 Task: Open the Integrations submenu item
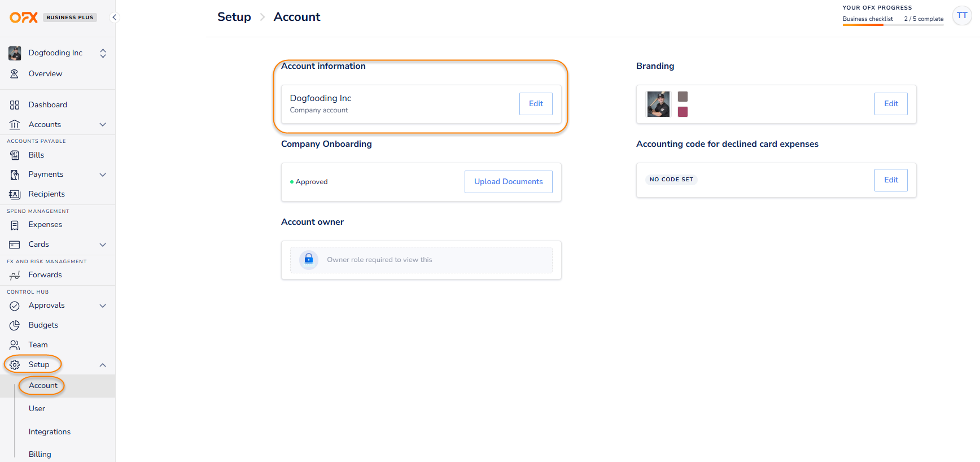pos(50,432)
